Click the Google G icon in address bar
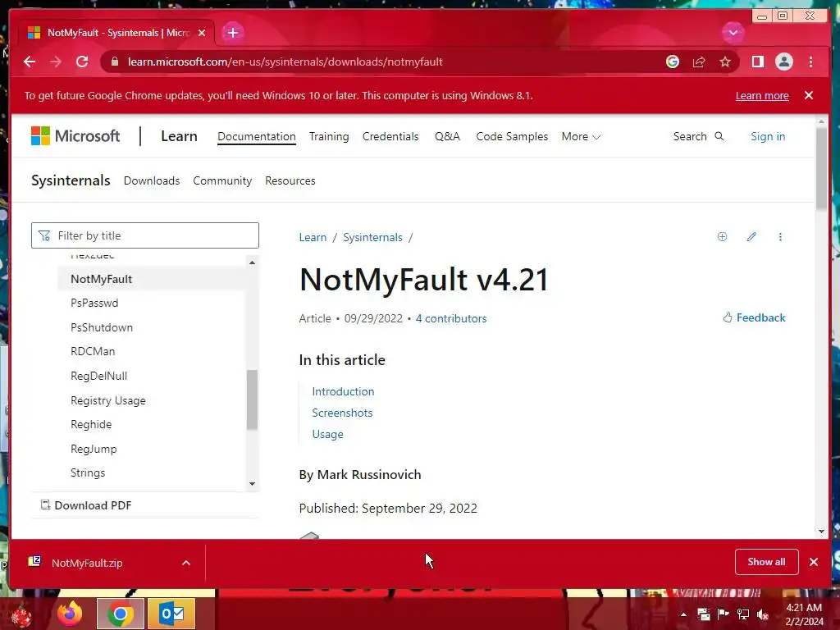840x630 pixels. point(673,62)
